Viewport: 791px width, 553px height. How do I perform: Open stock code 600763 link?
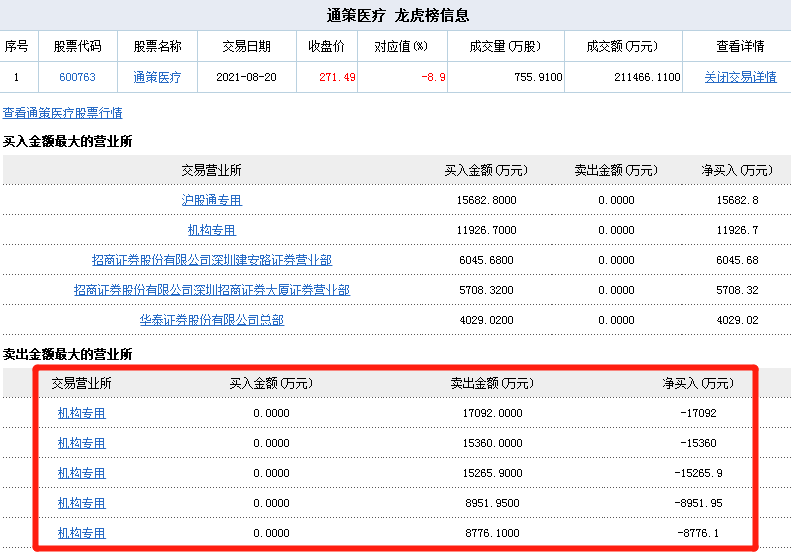point(77,77)
